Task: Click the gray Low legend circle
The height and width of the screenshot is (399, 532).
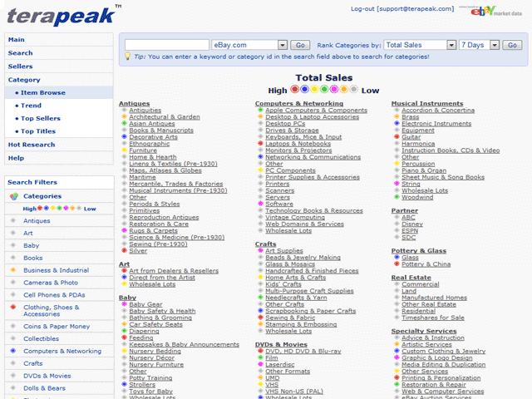Action: coord(353,89)
